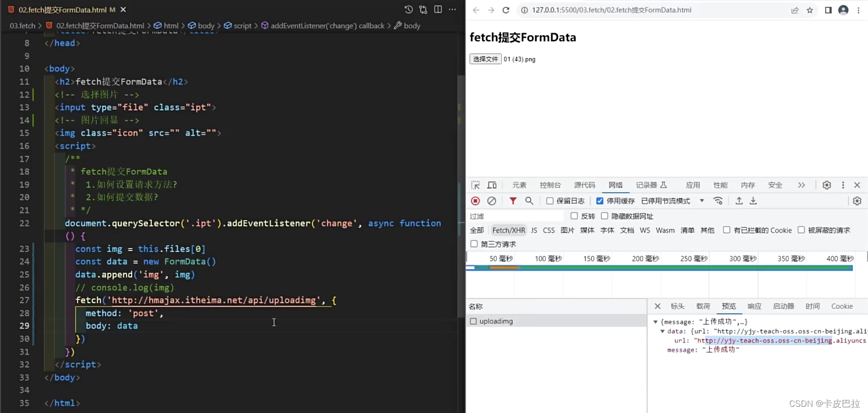Open the browser three-dot menu

tap(858, 10)
